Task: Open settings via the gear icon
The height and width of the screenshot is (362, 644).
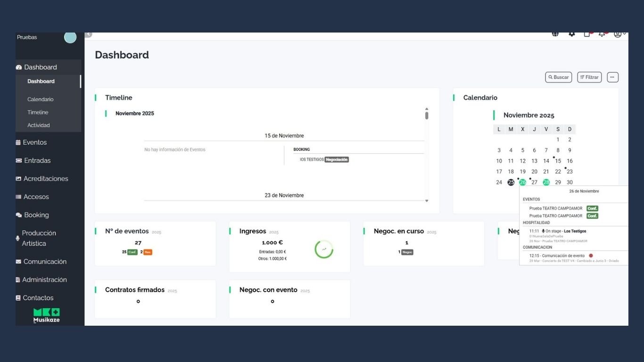Action: pos(571,34)
